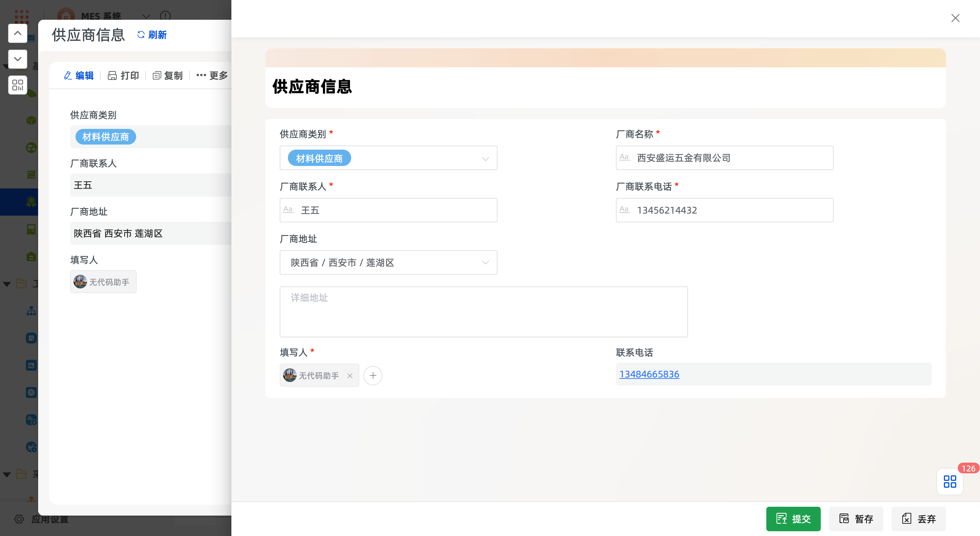
Task: Add another 填写人 with plus button
Action: point(373,375)
